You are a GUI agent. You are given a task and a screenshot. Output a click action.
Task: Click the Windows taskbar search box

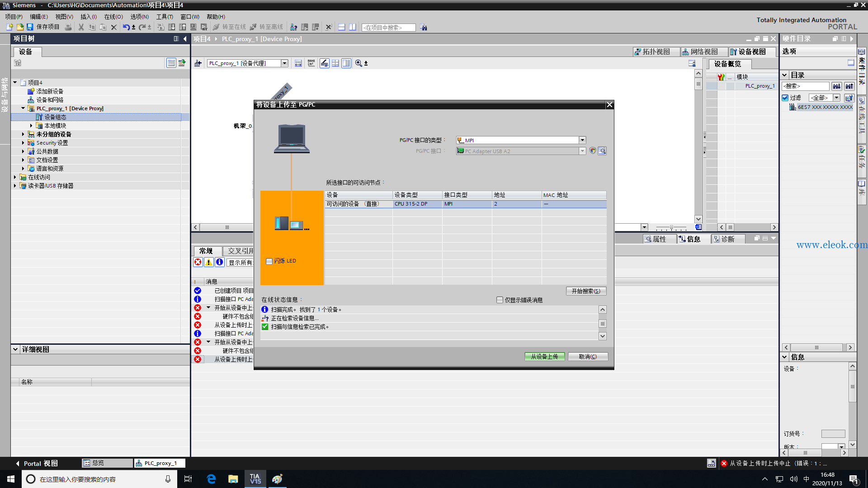tap(99, 479)
